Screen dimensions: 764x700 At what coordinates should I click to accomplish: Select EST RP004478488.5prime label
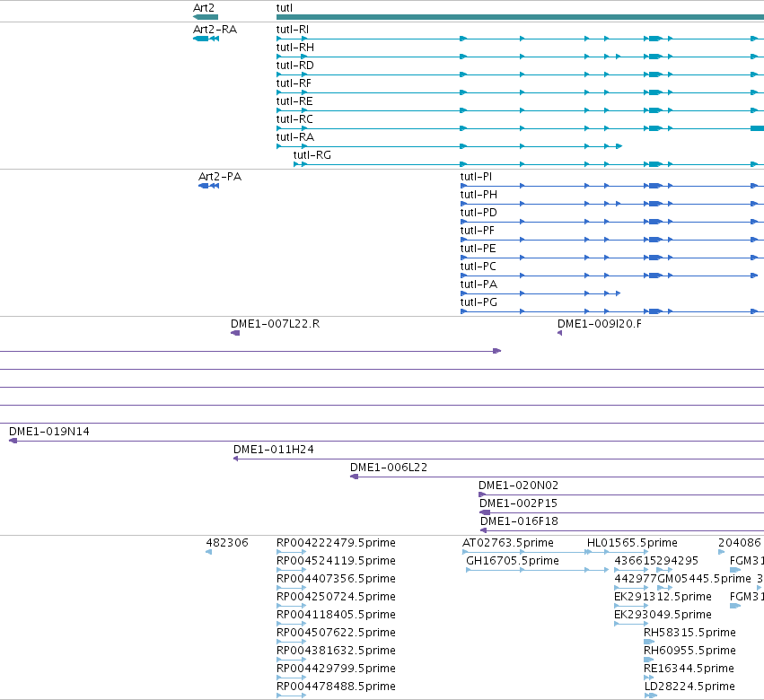[x=336, y=687]
